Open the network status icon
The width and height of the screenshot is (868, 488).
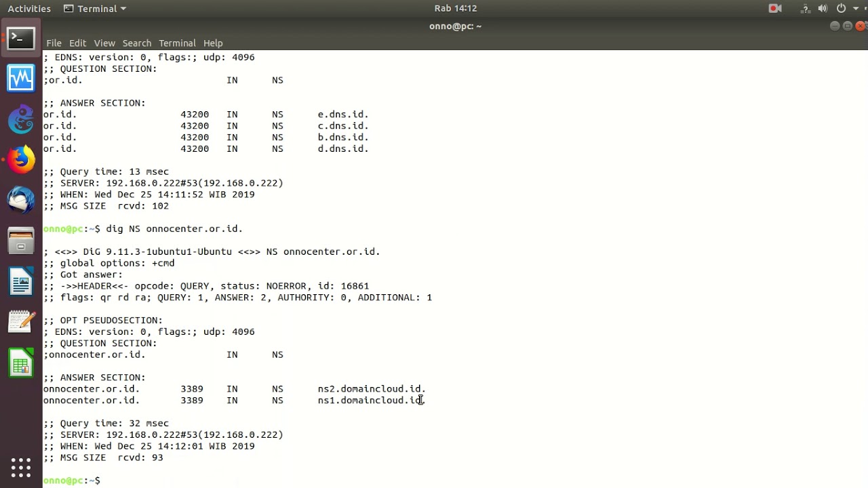[806, 8]
